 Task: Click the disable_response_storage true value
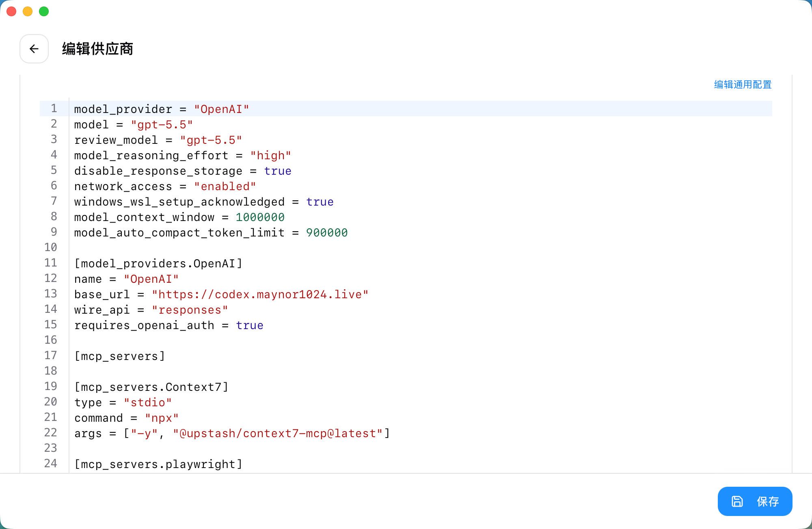coord(278,171)
